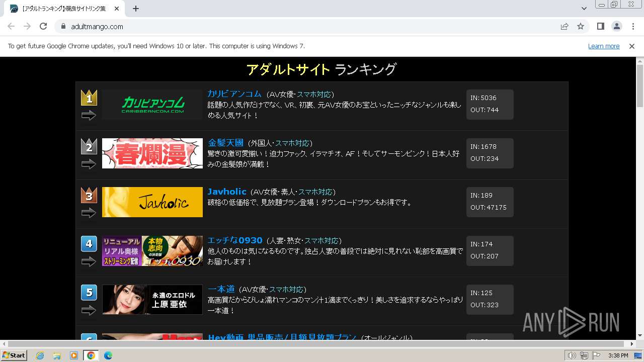644x362 pixels.
Task: Open Windows Media Player from taskbar
Action: 74,355
